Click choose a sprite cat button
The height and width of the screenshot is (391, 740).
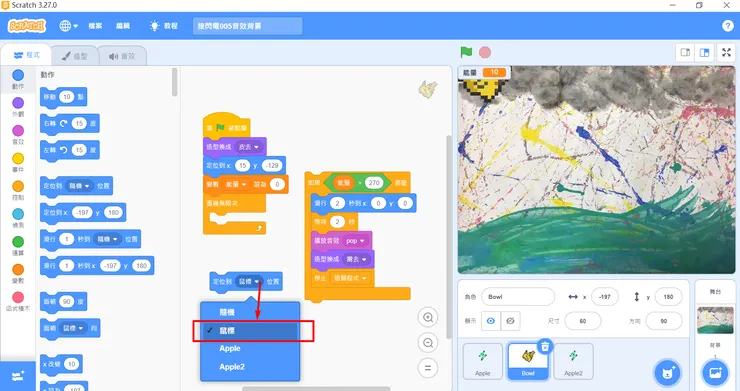[667, 373]
